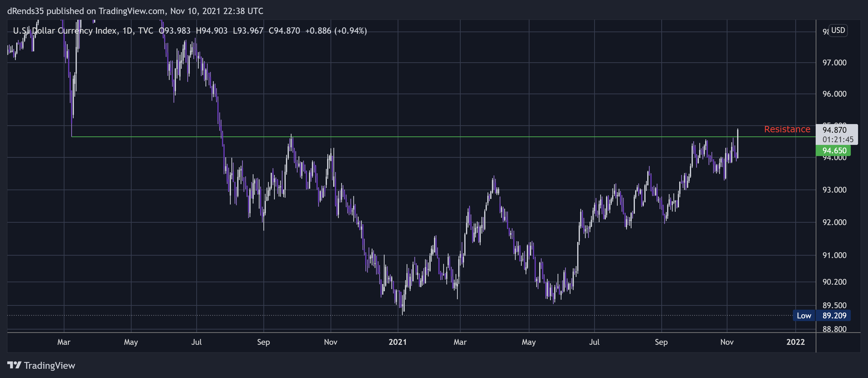Click the 94.870 current price label
The height and width of the screenshot is (378, 868).
pyautogui.click(x=834, y=130)
